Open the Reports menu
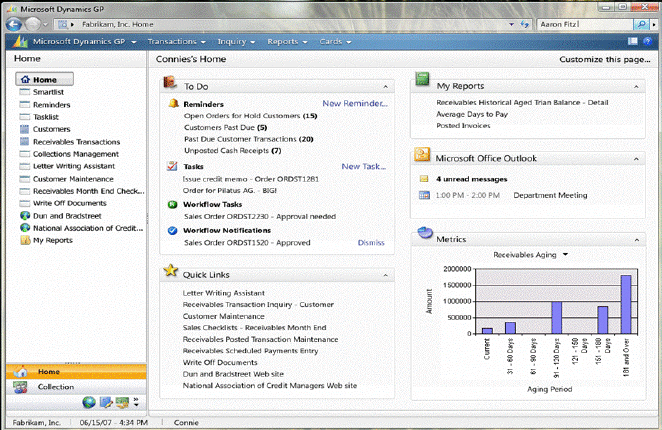 pyautogui.click(x=287, y=41)
